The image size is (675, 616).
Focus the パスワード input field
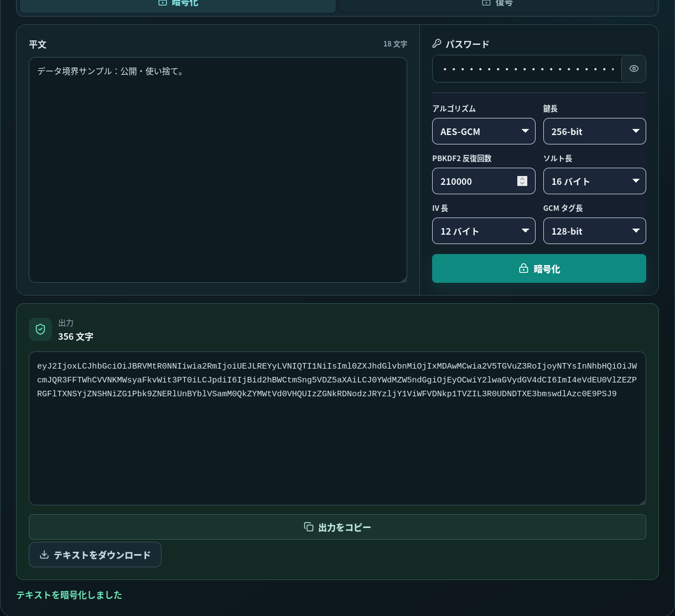[x=527, y=69]
